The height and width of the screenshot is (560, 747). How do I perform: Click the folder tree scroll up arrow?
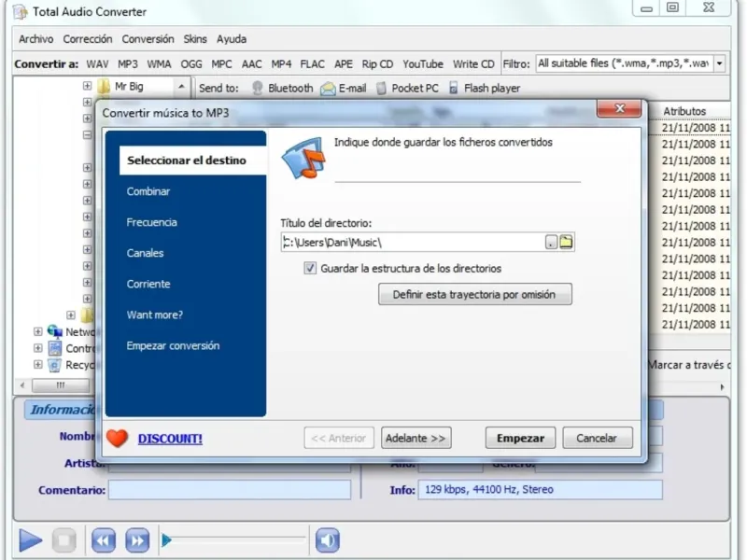(x=181, y=87)
